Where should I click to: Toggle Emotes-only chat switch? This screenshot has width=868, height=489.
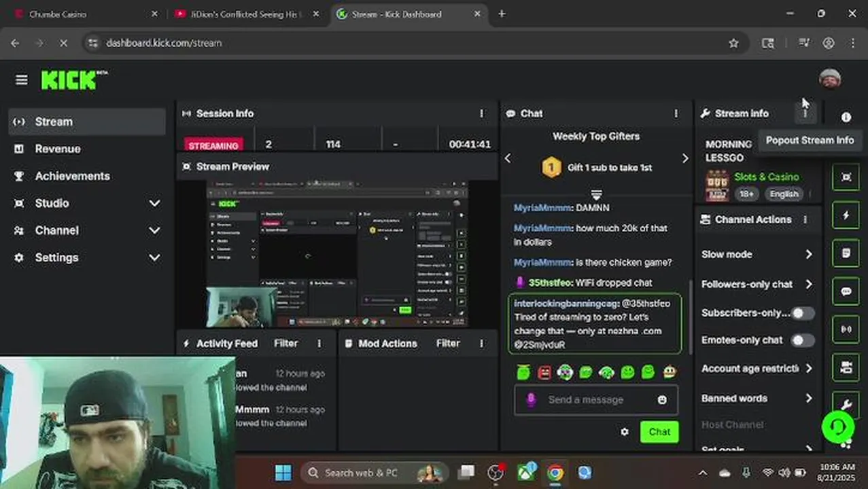pyautogui.click(x=802, y=340)
